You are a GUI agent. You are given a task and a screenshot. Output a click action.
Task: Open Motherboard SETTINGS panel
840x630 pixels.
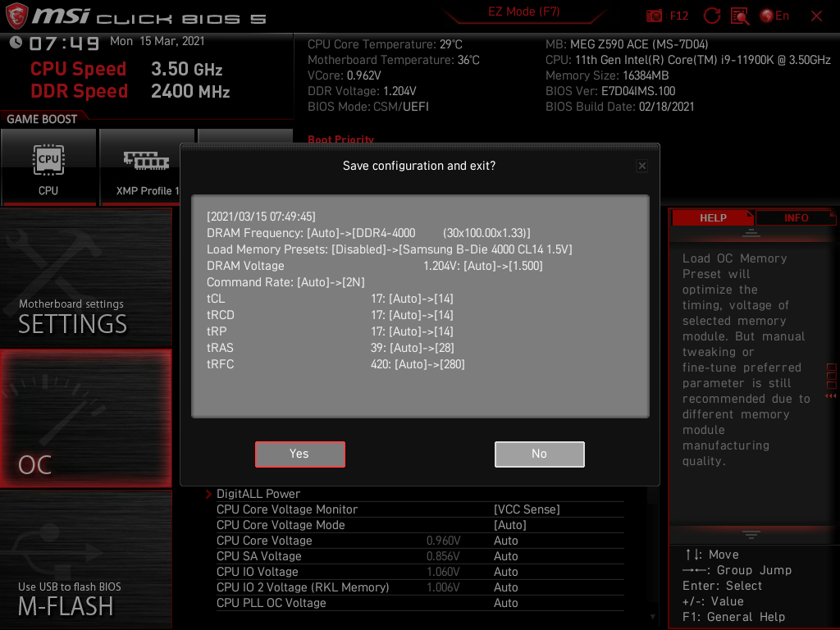pyautogui.click(x=86, y=277)
